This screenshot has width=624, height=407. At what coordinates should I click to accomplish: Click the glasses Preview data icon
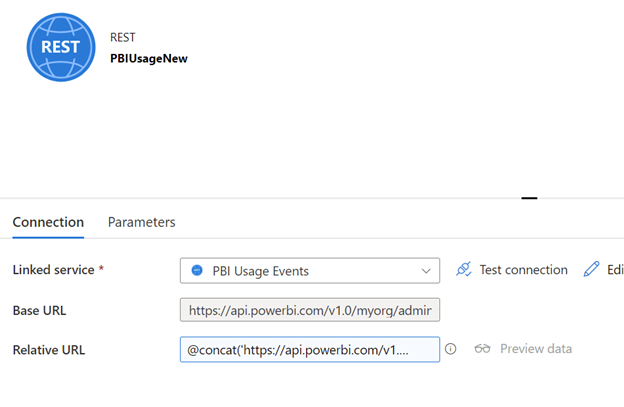tap(482, 349)
